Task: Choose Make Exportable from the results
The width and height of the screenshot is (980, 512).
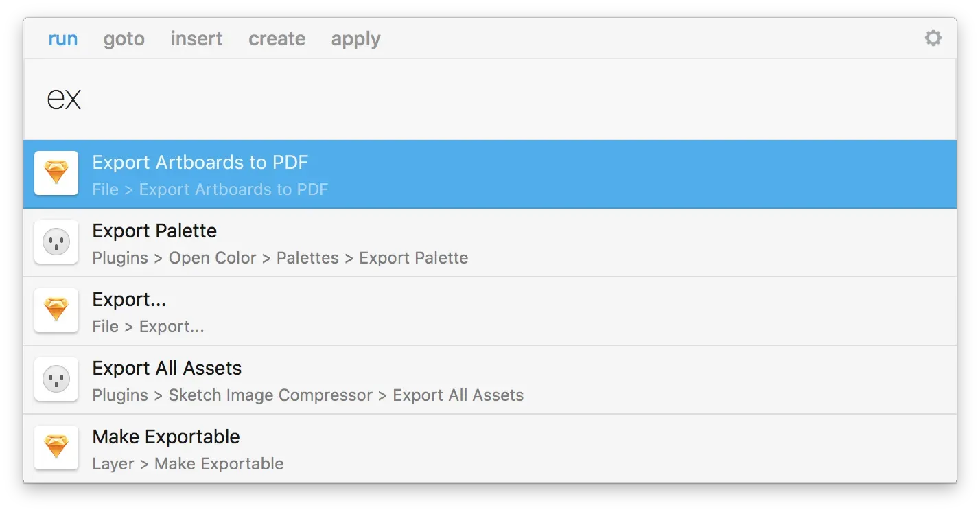Action: click(x=490, y=448)
